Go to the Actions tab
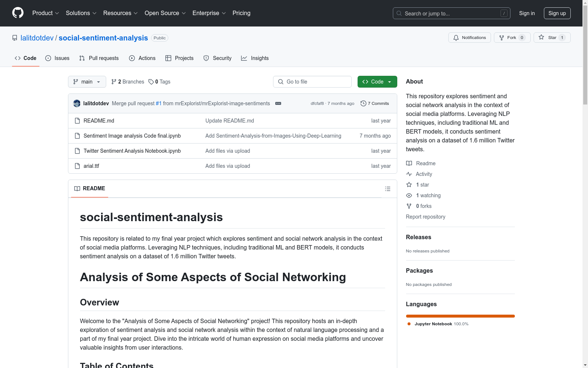Image resolution: width=588 pixels, height=368 pixels. point(142,58)
